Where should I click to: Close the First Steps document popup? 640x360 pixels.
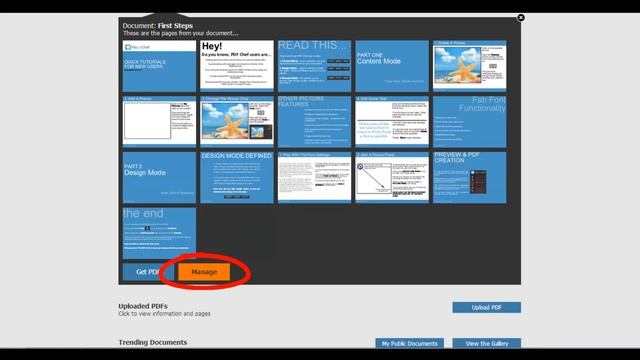point(521,18)
